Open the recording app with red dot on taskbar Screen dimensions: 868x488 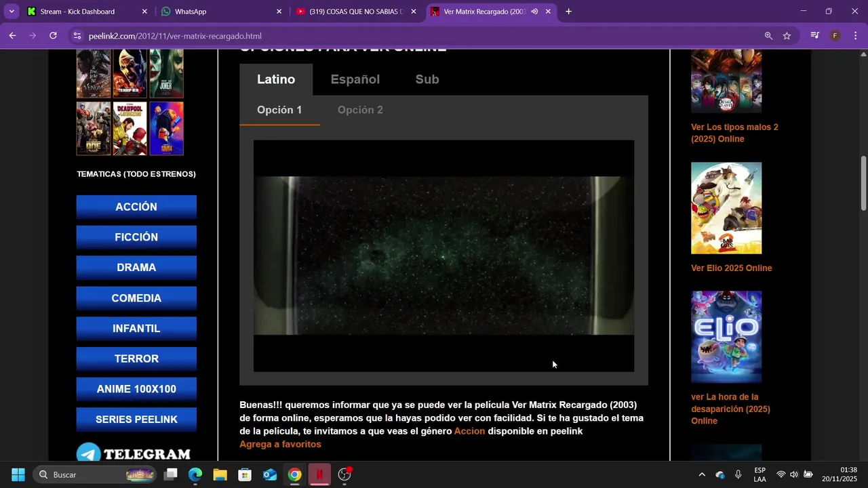point(344,474)
